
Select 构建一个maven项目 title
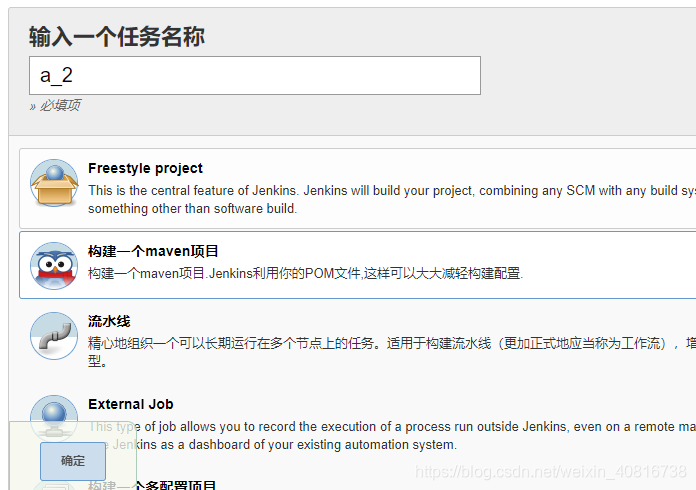pyautogui.click(x=153, y=251)
